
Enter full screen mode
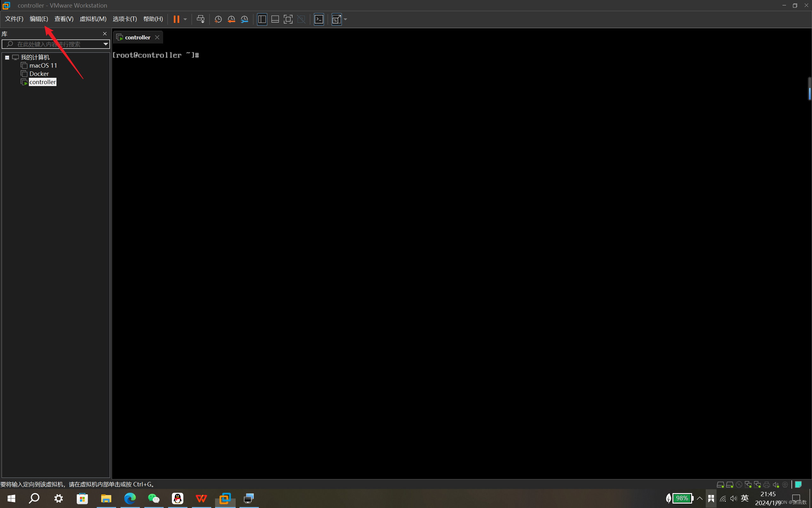(x=288, y=19)
